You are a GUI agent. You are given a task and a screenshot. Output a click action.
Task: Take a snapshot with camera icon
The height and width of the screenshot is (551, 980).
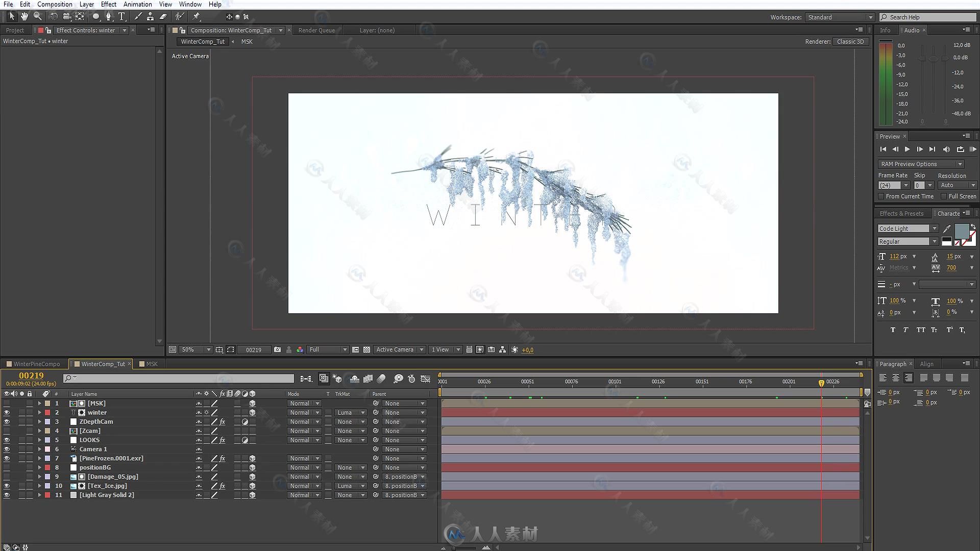pos(277,349)
